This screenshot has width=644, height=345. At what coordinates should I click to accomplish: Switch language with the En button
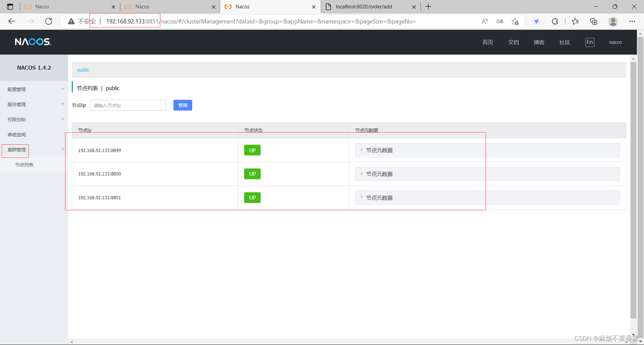click(x=590, y=42)
